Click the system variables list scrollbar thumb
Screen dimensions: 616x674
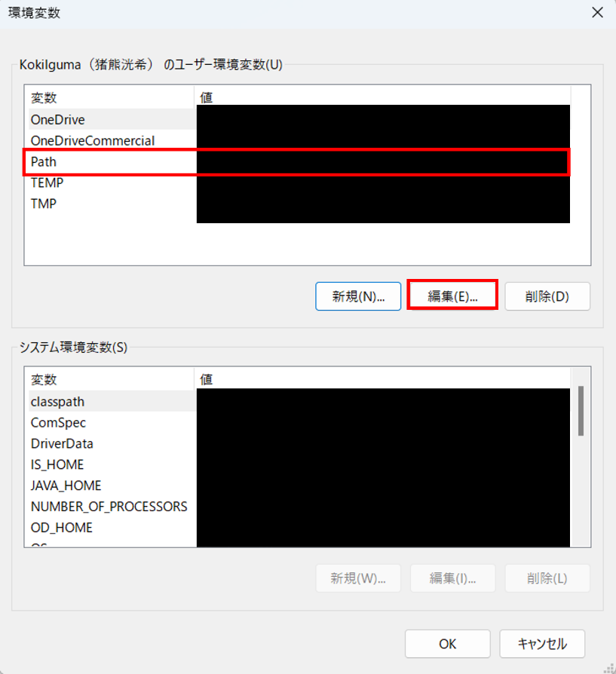581,411
